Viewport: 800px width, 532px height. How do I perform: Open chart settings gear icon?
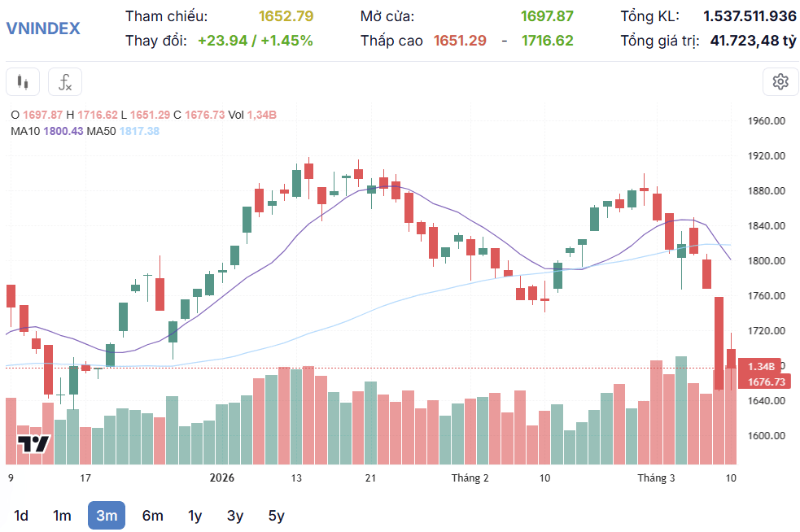[780, 81]
